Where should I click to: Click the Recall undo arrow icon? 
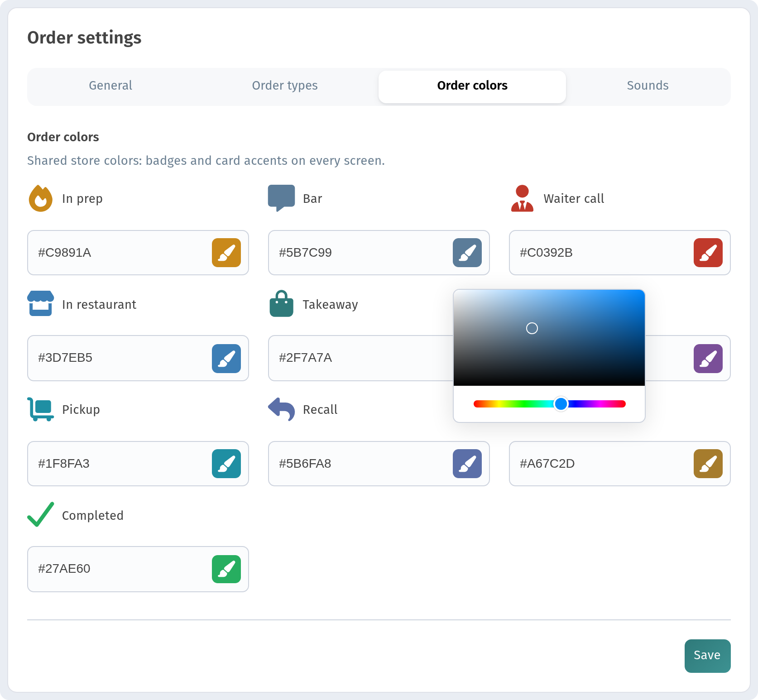(281, 409)
